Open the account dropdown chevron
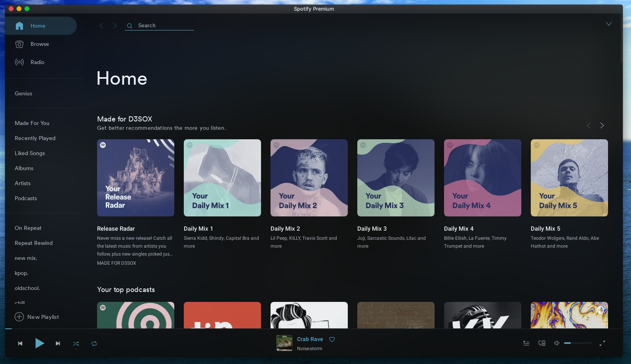This screenshot has height=364, width=631. pyautogui.click(x=608, y=24)
